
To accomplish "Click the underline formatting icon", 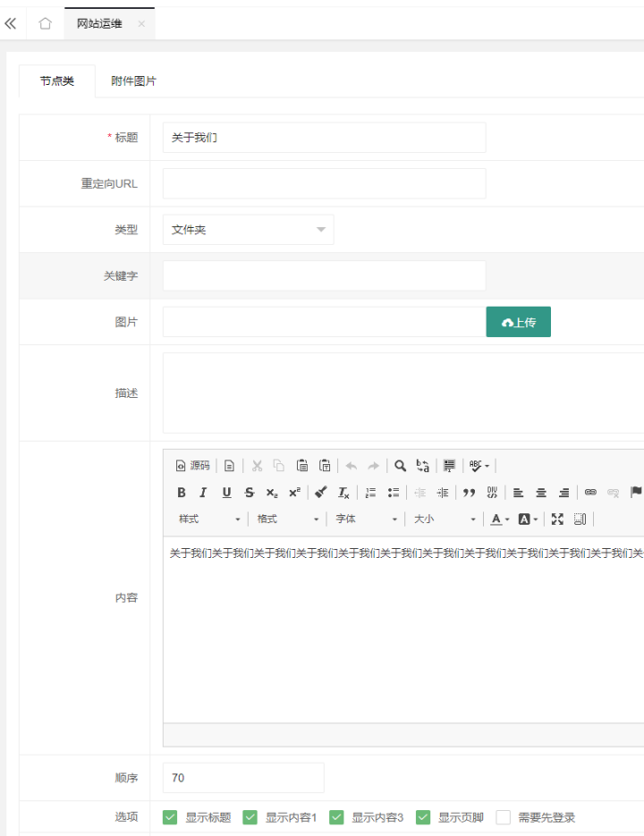I will tap(226, 493).
